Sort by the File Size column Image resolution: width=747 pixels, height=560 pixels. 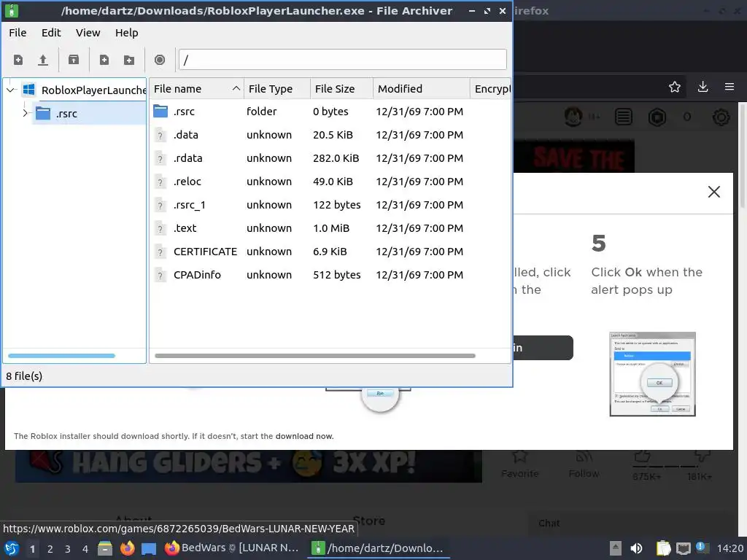pyautogui.click(x=341, y=89)
